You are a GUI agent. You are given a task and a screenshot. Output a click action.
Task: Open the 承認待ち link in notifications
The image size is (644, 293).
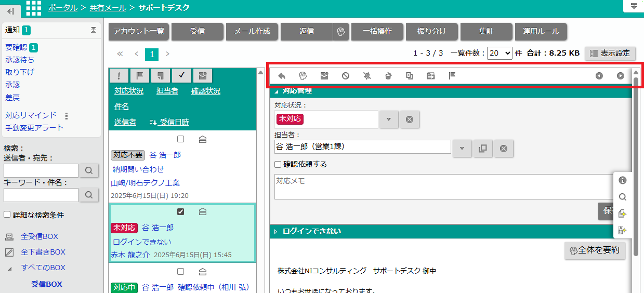[x=20, y=60]
